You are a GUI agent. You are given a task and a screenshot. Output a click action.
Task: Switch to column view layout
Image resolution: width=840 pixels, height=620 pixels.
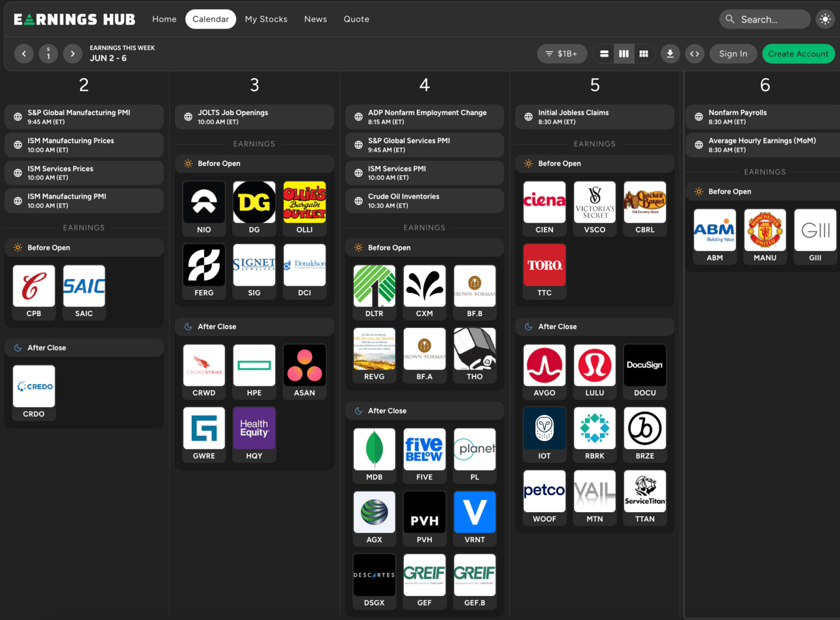pyautogui.click(x=623, y=53)
